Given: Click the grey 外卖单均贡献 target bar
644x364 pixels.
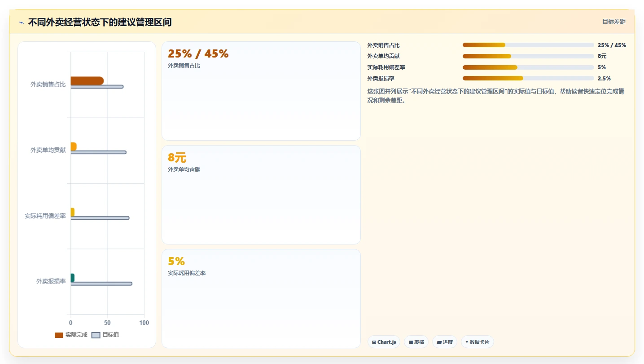Looking at the screenshot, I should click(98, 152).
